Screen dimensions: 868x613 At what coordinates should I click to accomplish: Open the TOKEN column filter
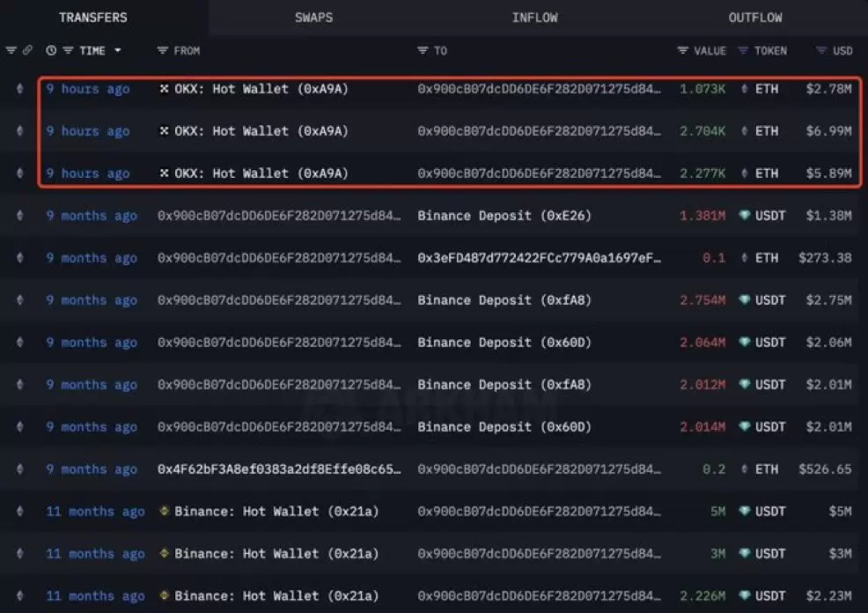tap(744, 50)
